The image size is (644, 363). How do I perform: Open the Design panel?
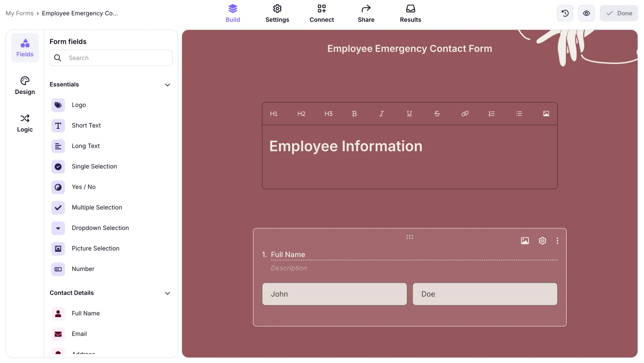point(24,85)
